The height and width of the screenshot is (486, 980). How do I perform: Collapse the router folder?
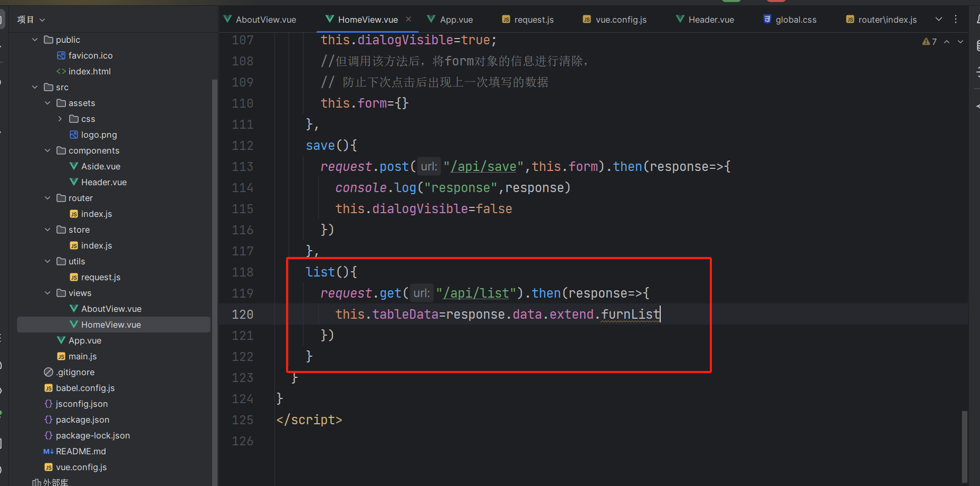click(x=47, y=198)
